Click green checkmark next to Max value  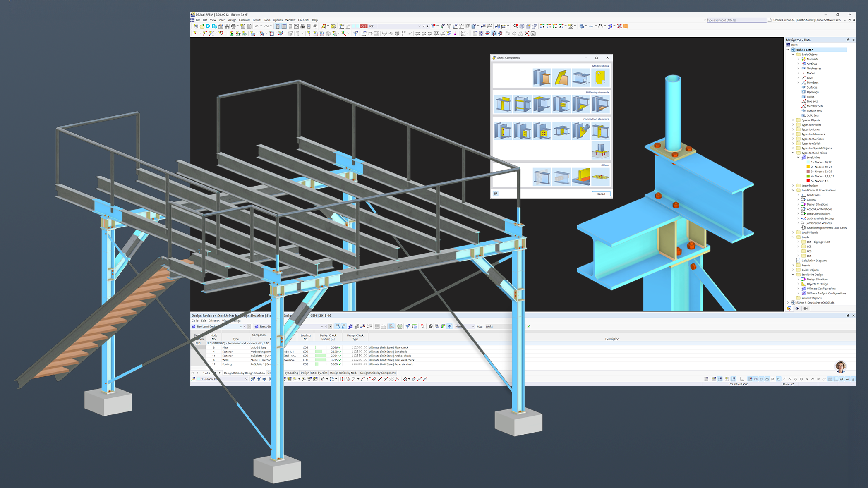pyautogui.click(x=529, y=326)
